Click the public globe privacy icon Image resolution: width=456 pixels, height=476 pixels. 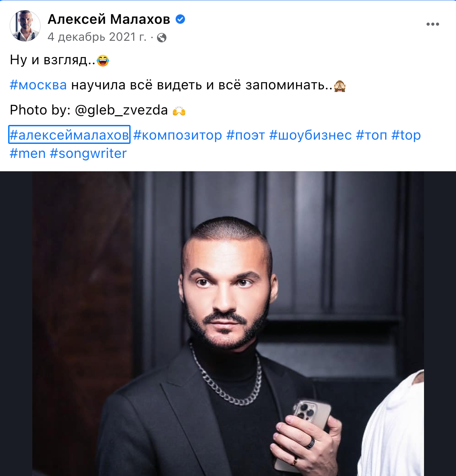point(162,38)
